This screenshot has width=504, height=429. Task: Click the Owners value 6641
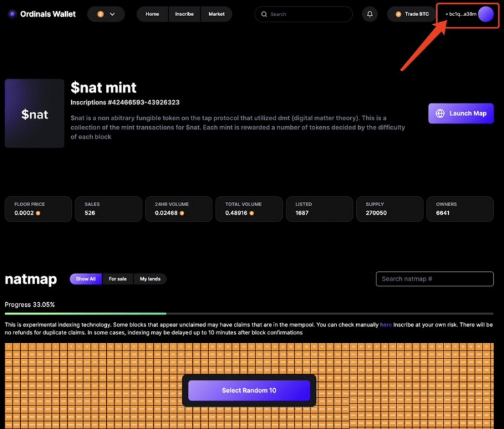443,213
